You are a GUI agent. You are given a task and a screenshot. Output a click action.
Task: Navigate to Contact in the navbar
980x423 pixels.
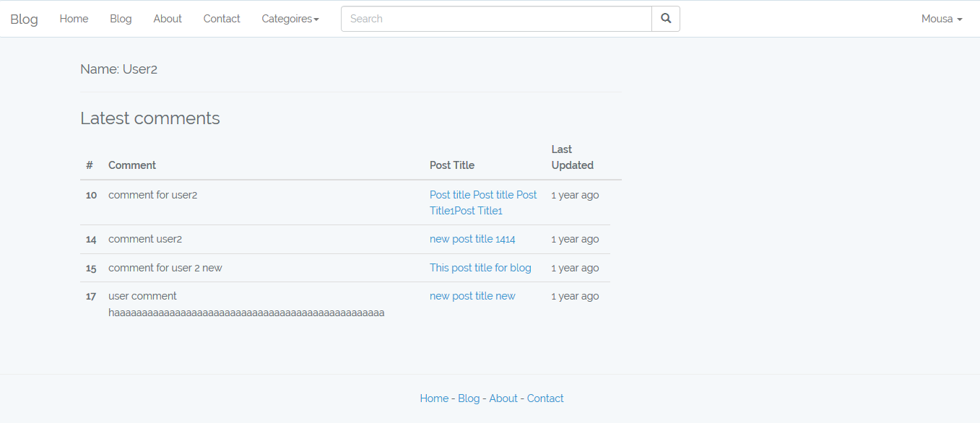point(222,19)
